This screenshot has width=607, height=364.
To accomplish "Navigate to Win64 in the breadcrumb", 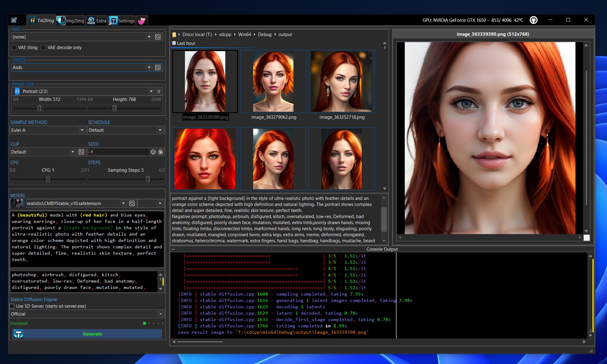I will (x=244, y=35).
